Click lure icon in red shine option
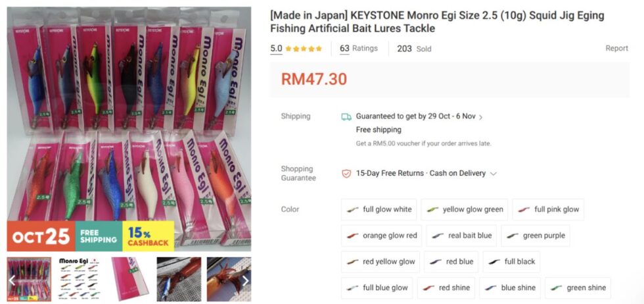 point(428,288)
